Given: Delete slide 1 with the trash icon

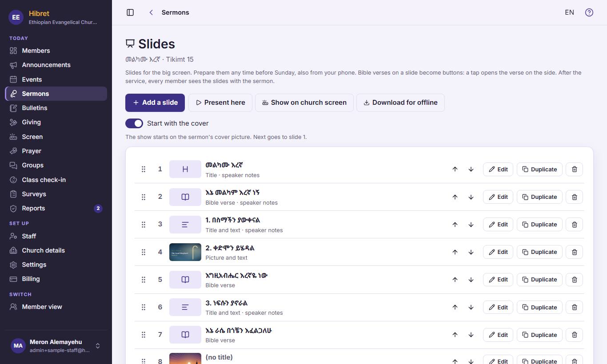Looking at the screenshot, I should coord(574,169).
